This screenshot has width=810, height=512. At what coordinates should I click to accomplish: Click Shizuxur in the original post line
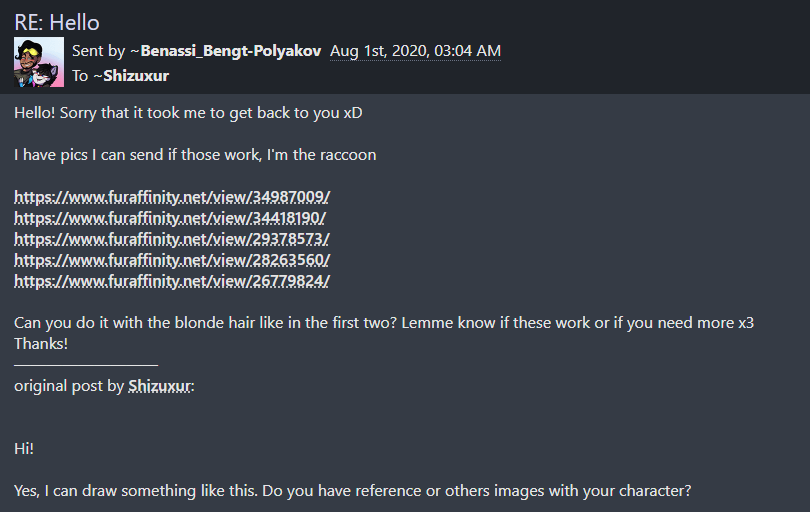(x=160, y=386)
